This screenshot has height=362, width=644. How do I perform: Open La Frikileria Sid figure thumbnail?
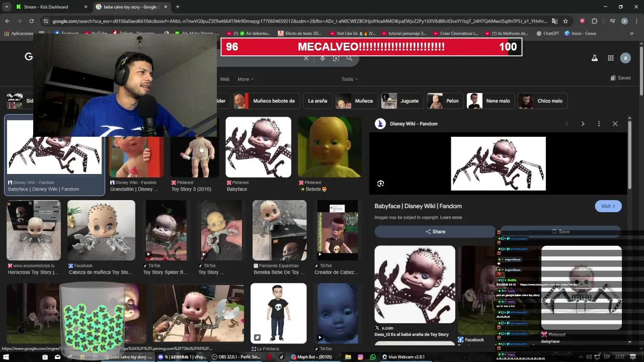click(x=278, y=313)
